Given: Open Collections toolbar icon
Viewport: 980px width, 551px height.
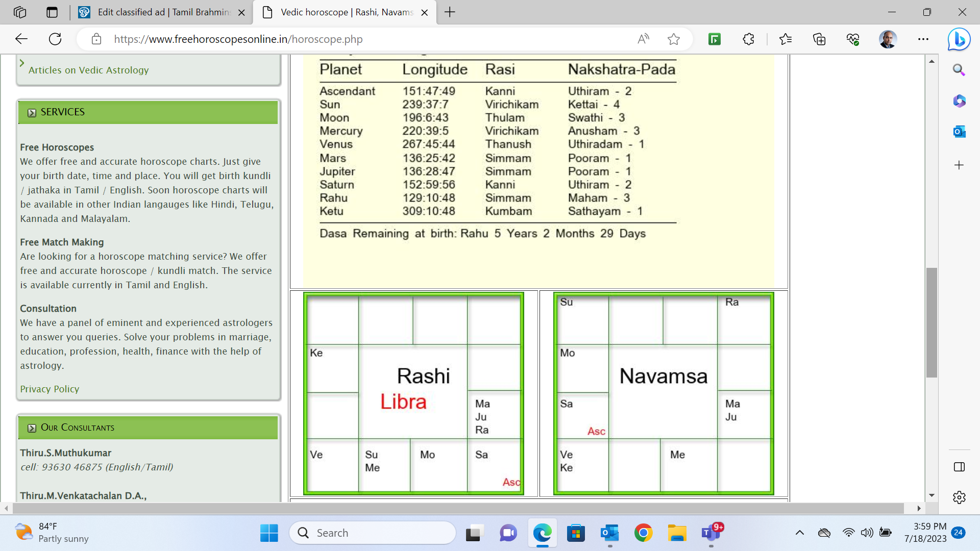Looking at the screenshot, I should 819,39.
